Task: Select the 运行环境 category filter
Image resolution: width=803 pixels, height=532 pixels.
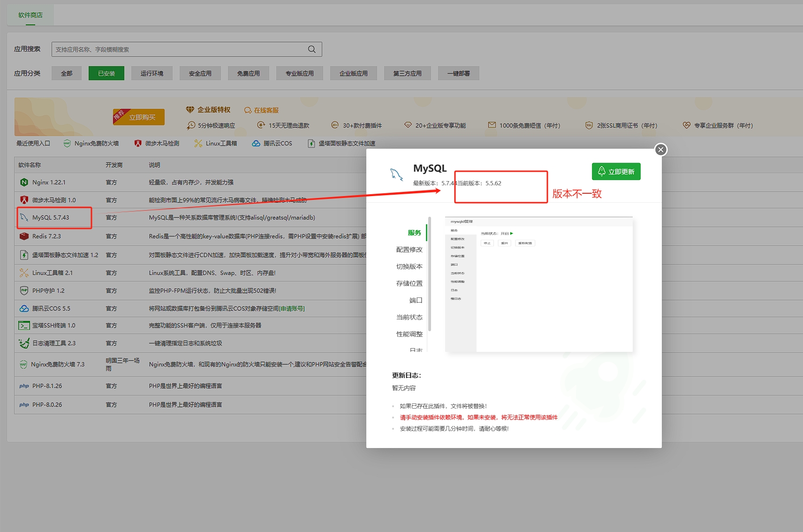Action: coord(152,73)
